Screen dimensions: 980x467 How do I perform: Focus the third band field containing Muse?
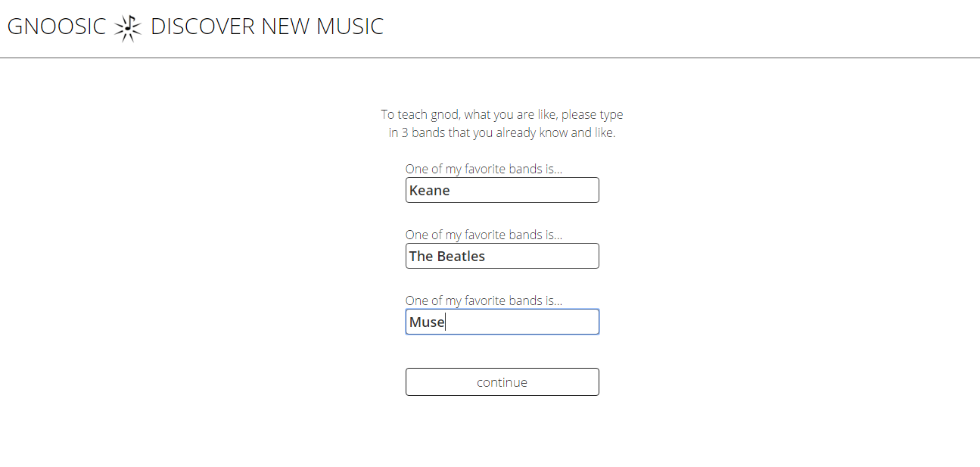502,322
